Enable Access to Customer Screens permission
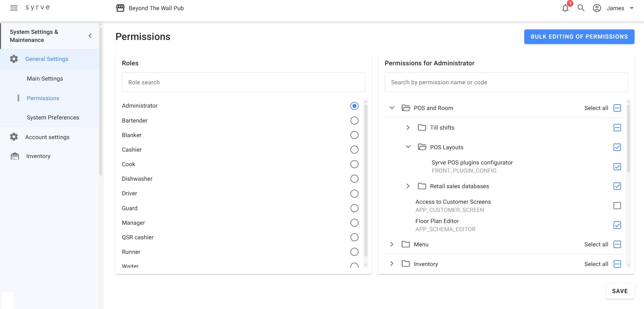This screenshot has height=309, width=644. (617, 205)
